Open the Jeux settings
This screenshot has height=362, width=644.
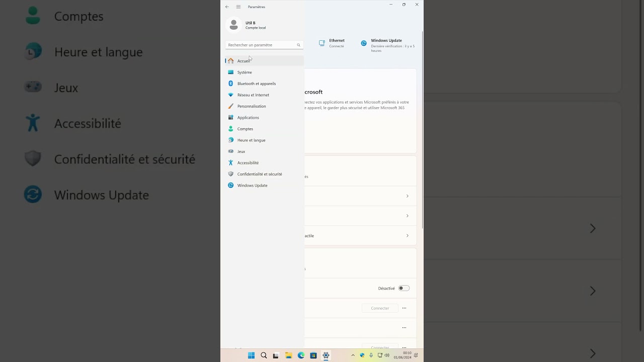[x=264, y=151]
